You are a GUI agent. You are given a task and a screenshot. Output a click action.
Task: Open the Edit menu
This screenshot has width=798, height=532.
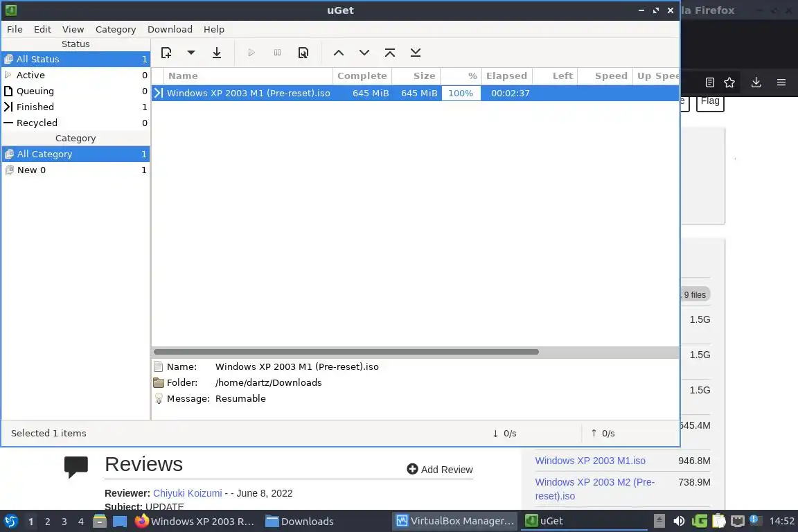(x=42, y=30)
